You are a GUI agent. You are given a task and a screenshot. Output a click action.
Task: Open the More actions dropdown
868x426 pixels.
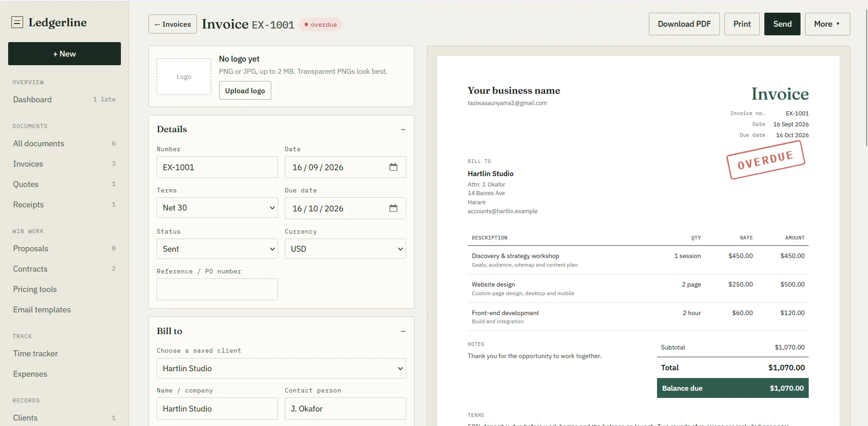click(x=827, y=24)
